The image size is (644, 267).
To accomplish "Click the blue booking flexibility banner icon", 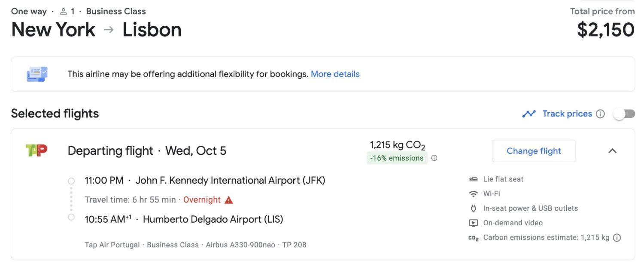I will 36,73.
